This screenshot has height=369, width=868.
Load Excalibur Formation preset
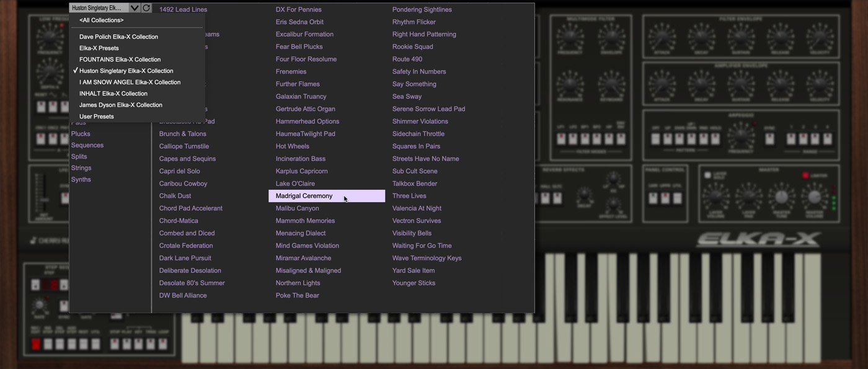(x=304, y=34)
